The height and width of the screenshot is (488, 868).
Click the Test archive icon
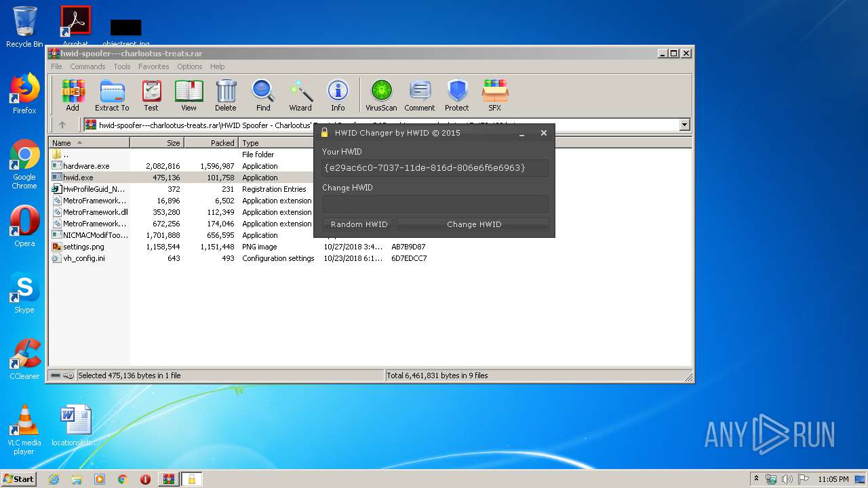pyautogui.click(x=151, y=95)
